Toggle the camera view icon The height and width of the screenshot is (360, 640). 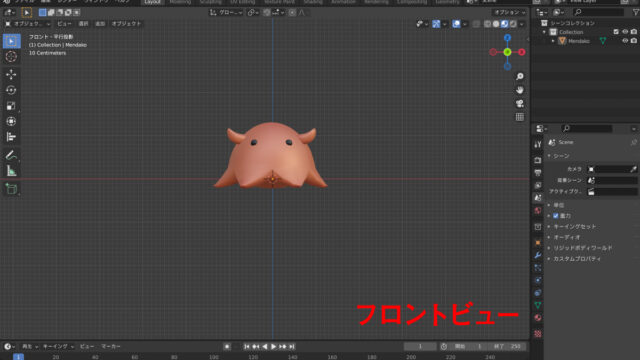(x=520, y=103)
